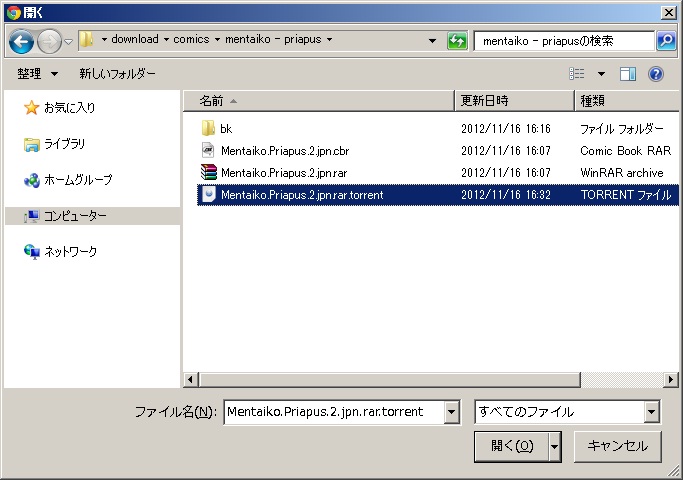Image resolution: width=683 pixels, height=480 pixels.
Task: Expand the file name combo box dropdown
Action: (451, 412)
